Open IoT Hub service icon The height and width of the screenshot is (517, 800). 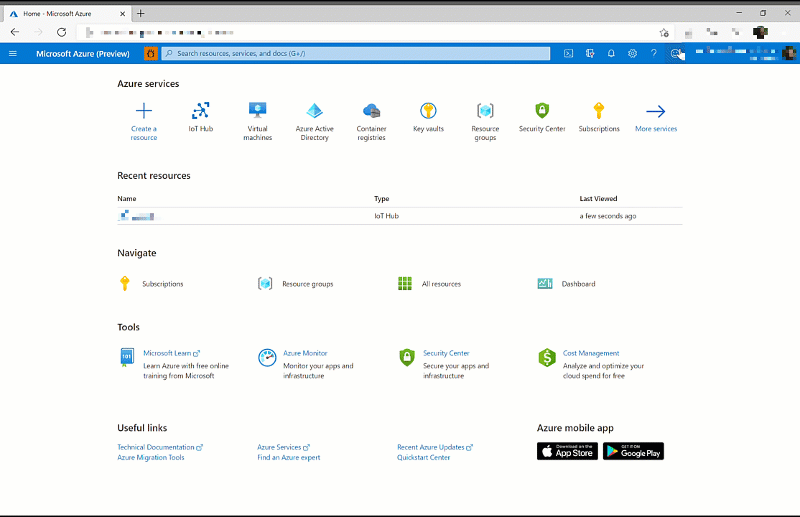(x=201, y=111)
